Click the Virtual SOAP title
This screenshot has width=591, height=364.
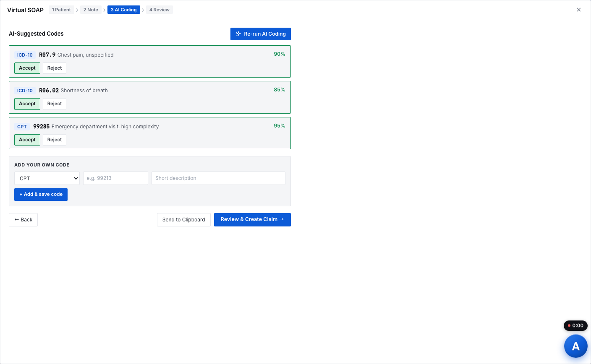(x=26, y=10)
